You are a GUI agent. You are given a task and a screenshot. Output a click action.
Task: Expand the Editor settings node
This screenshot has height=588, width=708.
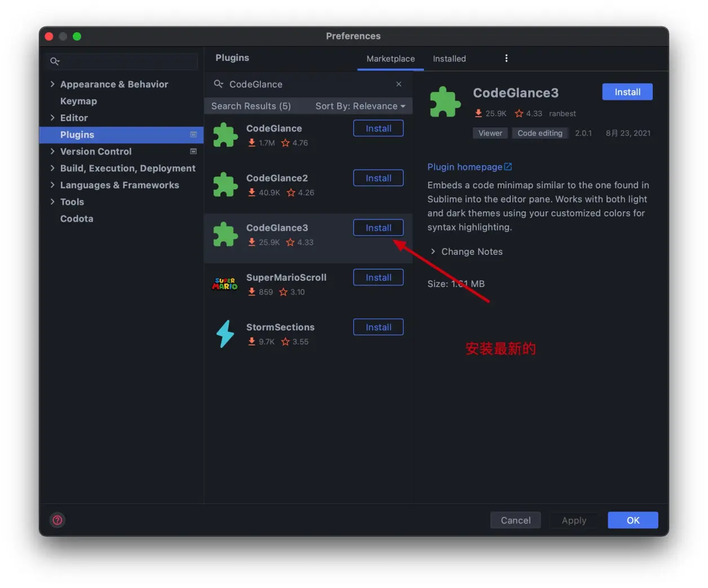click(x=52, y=118)
